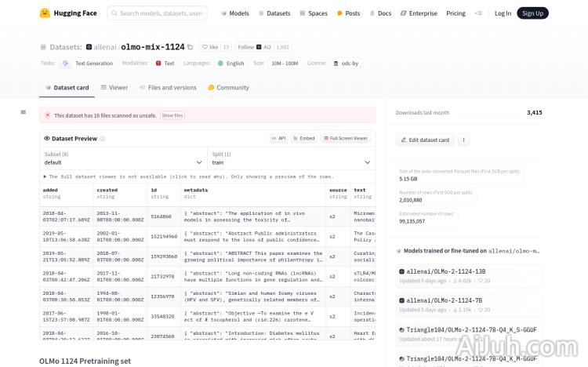Click the Edit dataset card button
588x367 pixels.
coord(425,140)
